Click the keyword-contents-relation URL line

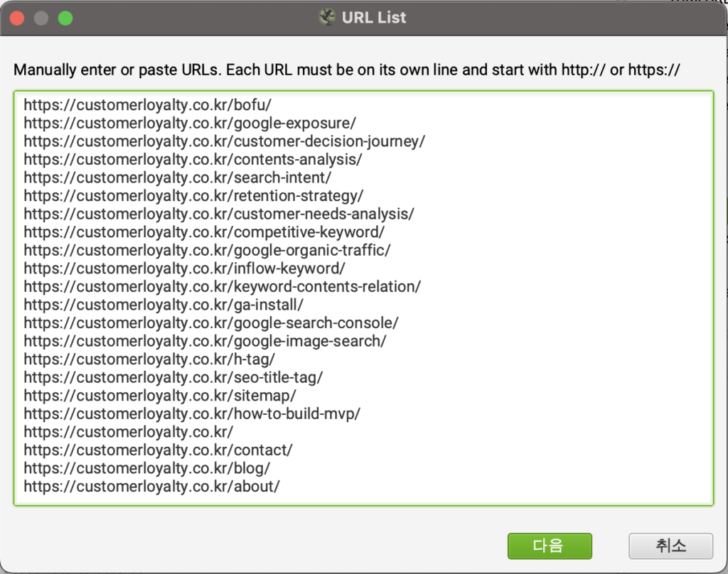click(222, 286)
